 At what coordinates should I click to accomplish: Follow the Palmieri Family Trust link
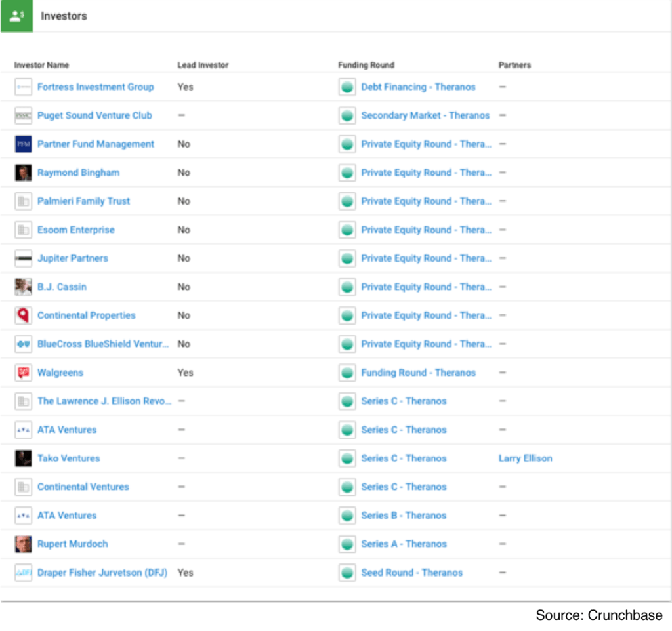click(x=83, y=201)
